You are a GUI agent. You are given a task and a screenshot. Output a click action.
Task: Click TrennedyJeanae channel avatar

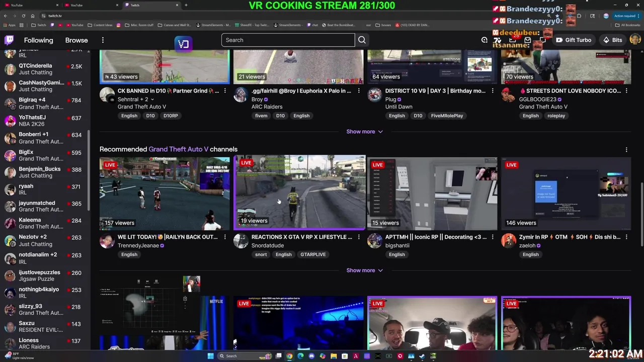coord(107,241)
